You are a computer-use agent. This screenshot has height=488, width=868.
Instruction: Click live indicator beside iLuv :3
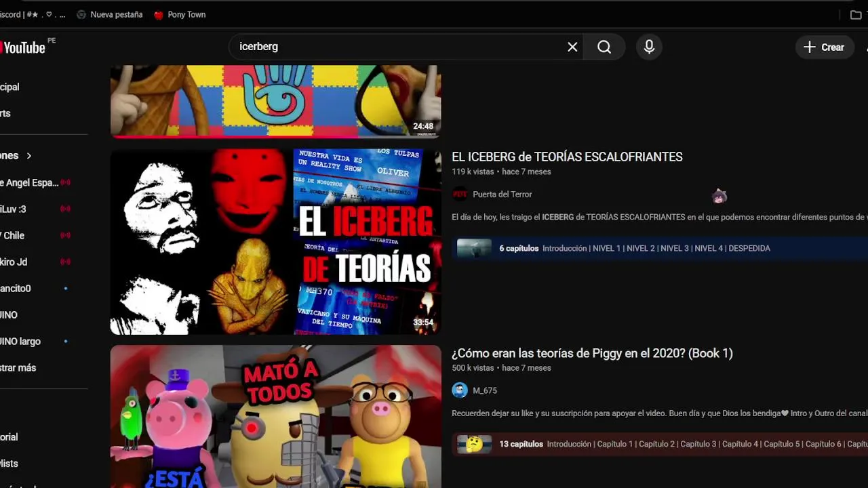point(65,209)
